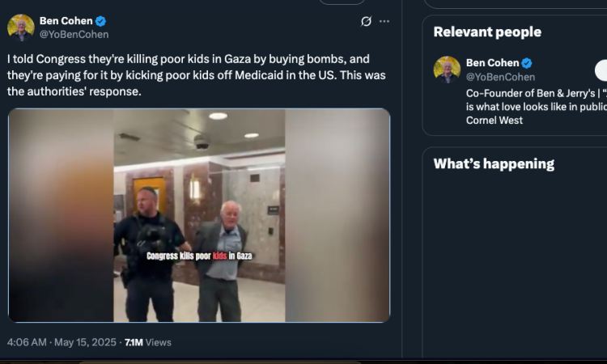
Task: Click the Cornel West text in the bio
Action: [x=495, y=121]
